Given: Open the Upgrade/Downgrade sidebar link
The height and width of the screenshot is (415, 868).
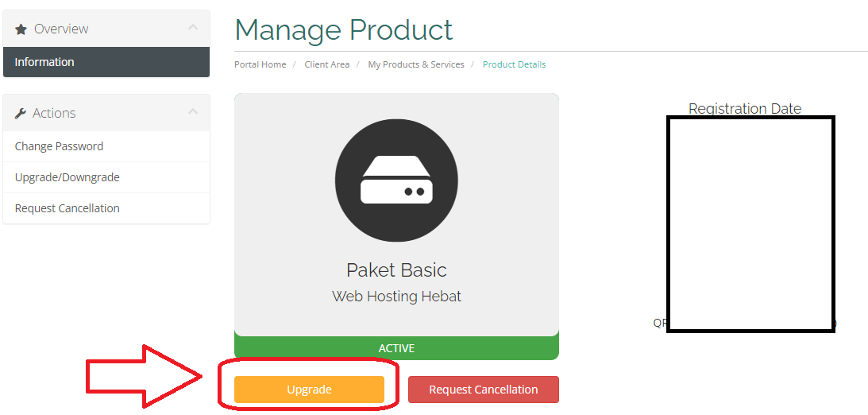Looking at the screenshot, I should tap(106, 177).
